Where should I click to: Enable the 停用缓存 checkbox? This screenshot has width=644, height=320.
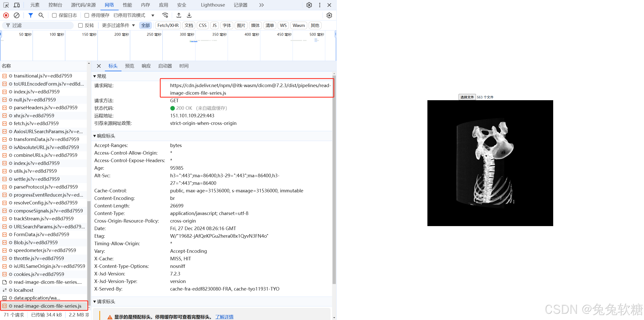pyautogui.click(x=87, y=15)
